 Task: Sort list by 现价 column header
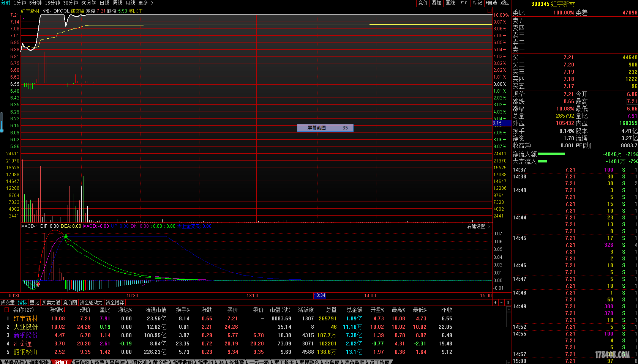[85, 310]
